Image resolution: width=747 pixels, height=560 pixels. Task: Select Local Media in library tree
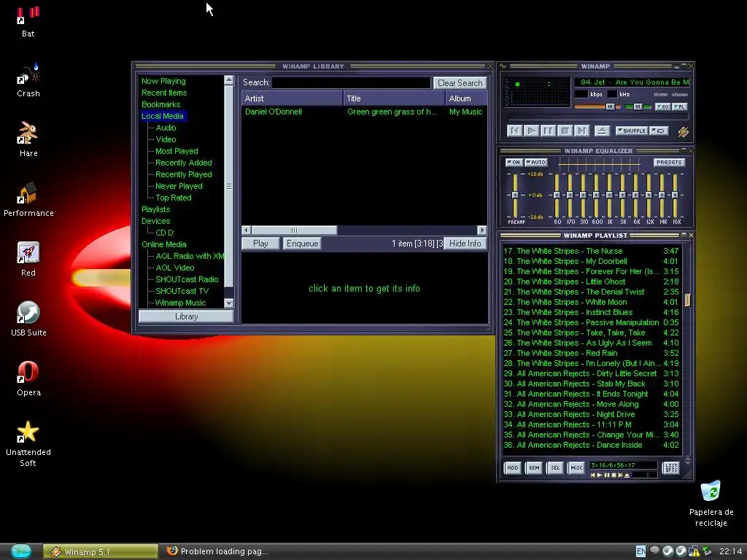coord(163,116)
